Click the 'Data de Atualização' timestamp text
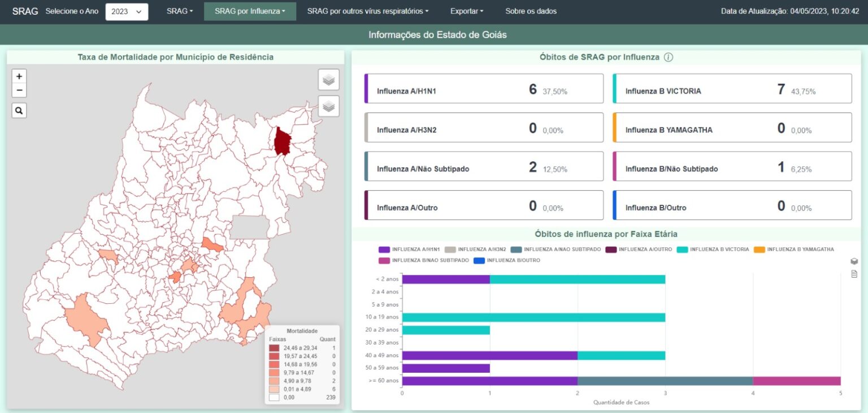The height and width of the screenshot is (413, 868). tap(790, 11)
